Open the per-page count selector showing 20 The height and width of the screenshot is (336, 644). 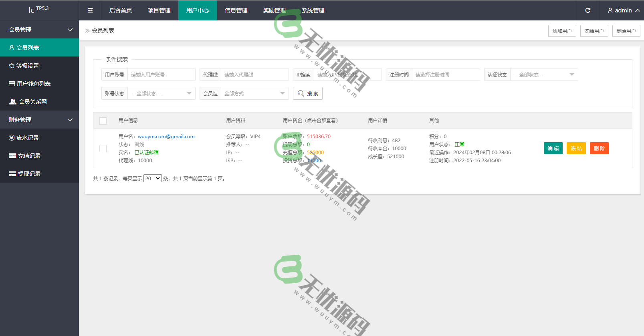coord(153,179)
